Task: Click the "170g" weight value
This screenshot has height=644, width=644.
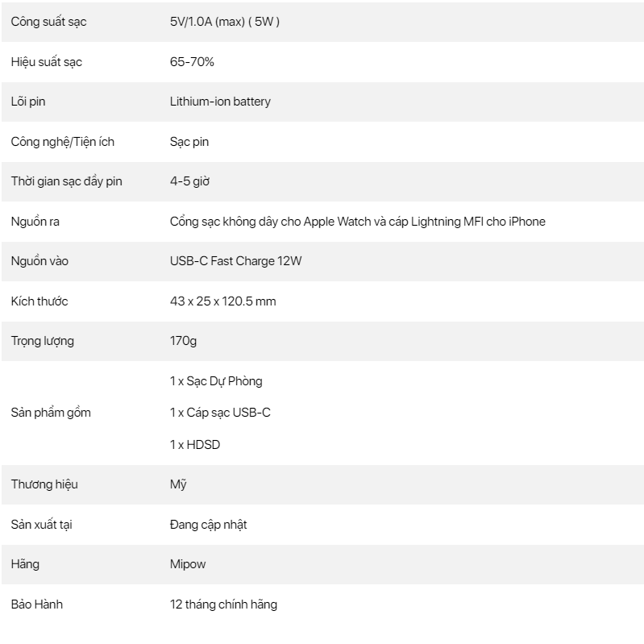Action: pyautogui.click(x=183, y=341)
